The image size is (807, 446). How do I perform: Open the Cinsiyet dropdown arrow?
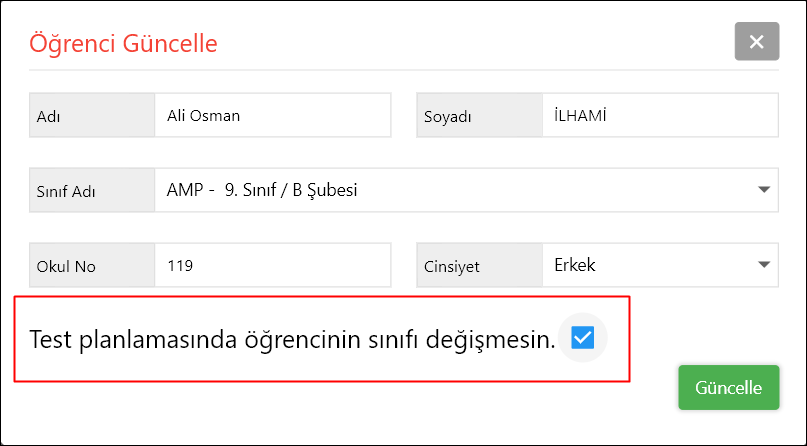(x=764, y=265)
